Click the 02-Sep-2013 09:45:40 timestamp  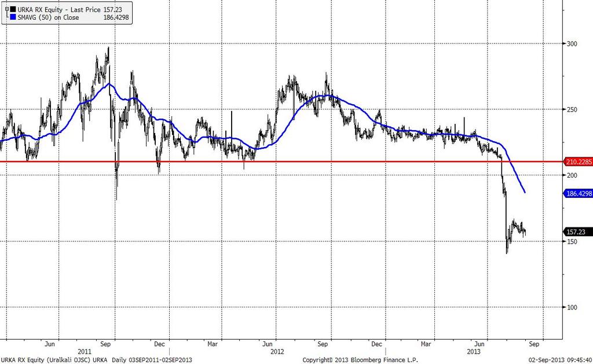coord(561,360)
